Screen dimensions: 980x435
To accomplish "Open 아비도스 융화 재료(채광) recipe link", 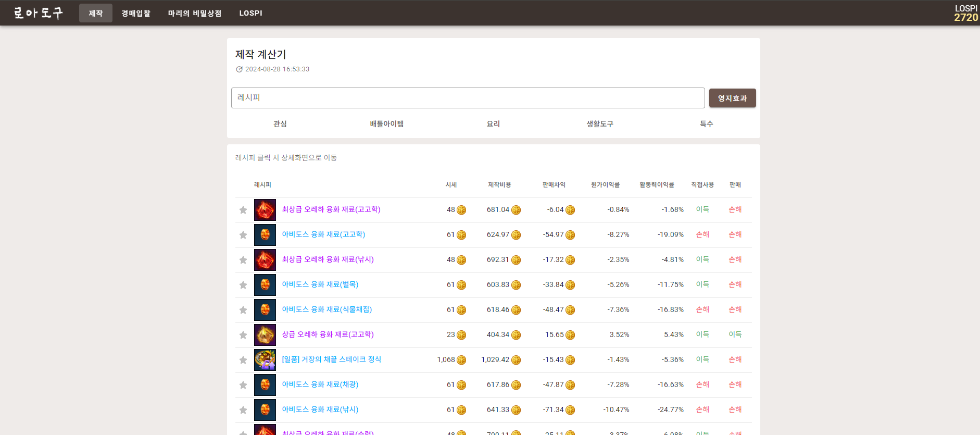I will pyautogui.click(x=320, y=384).
